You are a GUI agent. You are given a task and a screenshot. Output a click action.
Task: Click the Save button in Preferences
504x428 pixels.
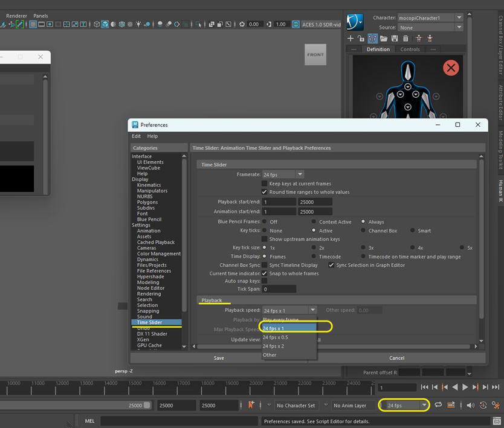coord(219,358)
